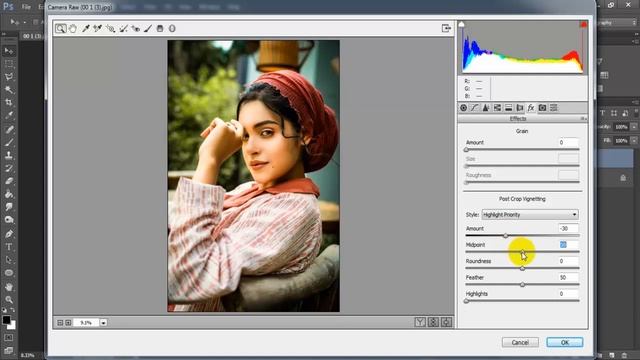Toggle full screen mode in Camera Raw
This screenshot has width=640, height=360.
click(446, 28)
